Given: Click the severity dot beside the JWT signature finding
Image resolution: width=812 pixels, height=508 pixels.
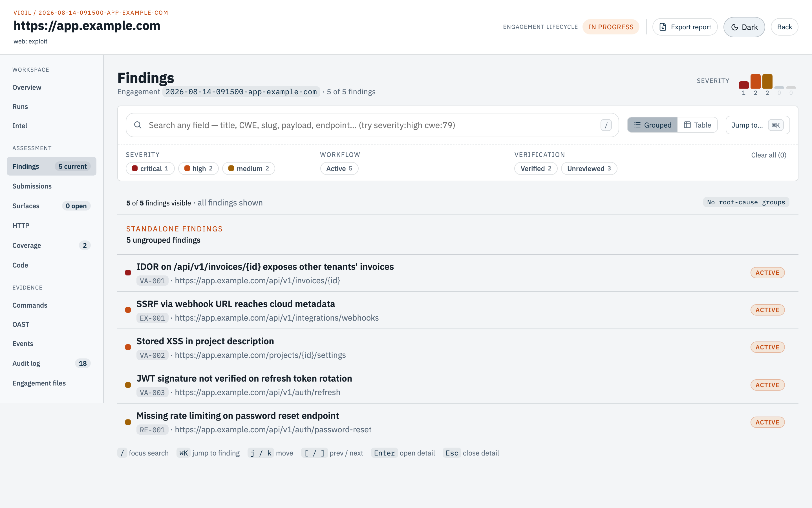Looking at the screenshot, I should pyautogui.click(x=128, y=385).
